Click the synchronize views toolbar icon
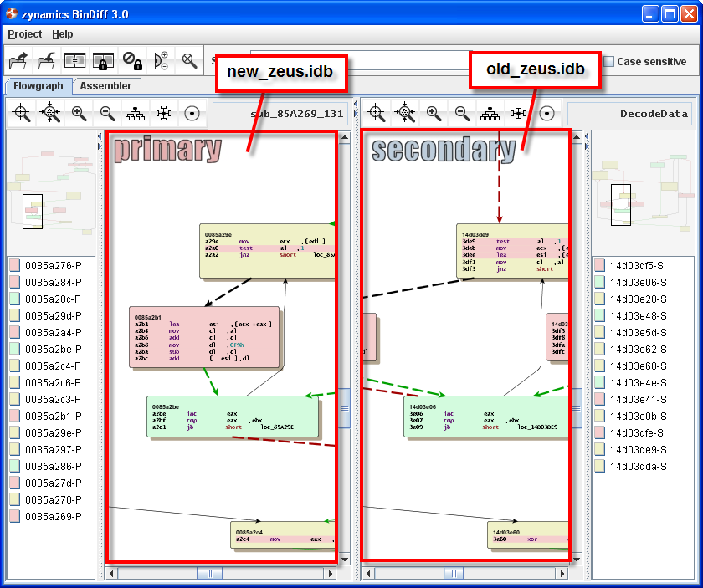The height and width of the screenshot is (588, 703). coord(75,60)
